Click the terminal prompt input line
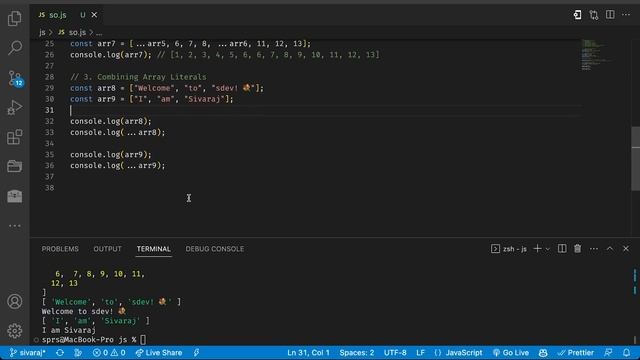This screenshot has width=640, height=360. (94, 340)
